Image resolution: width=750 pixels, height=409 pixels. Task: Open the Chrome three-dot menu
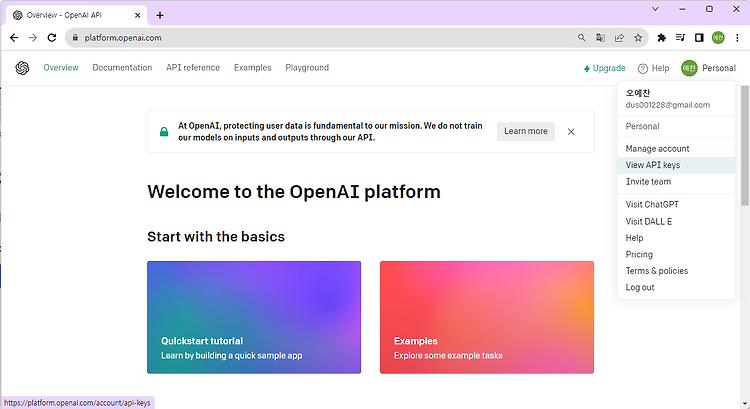click(737, 38)
